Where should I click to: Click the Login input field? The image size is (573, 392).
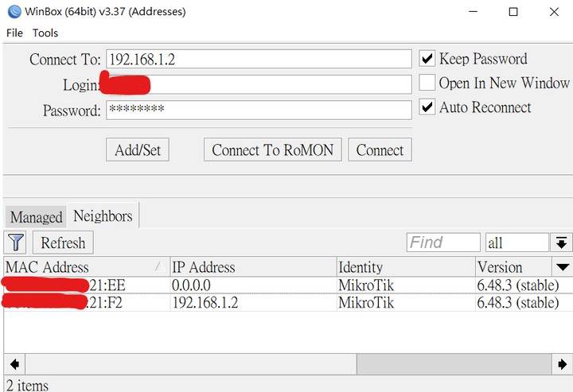(x=259, y=84)
